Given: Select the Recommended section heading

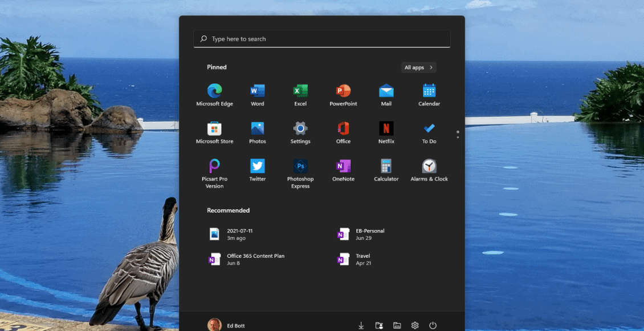Looking at the screenshot, I should click(x=228, y=210).
